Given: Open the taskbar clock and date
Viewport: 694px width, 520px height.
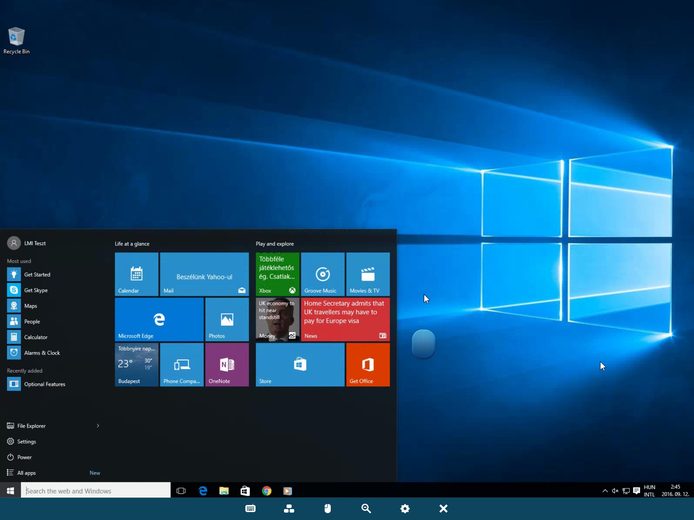Looking at the screenshot, I should 675,491.
